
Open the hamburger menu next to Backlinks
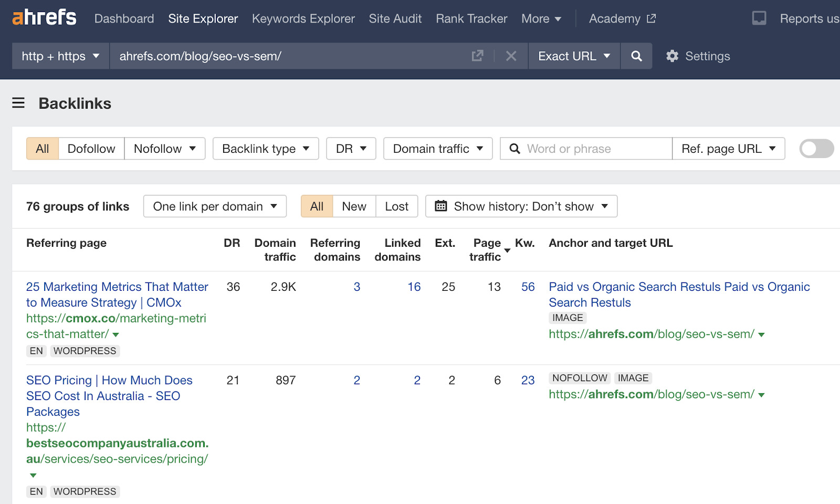18,103
